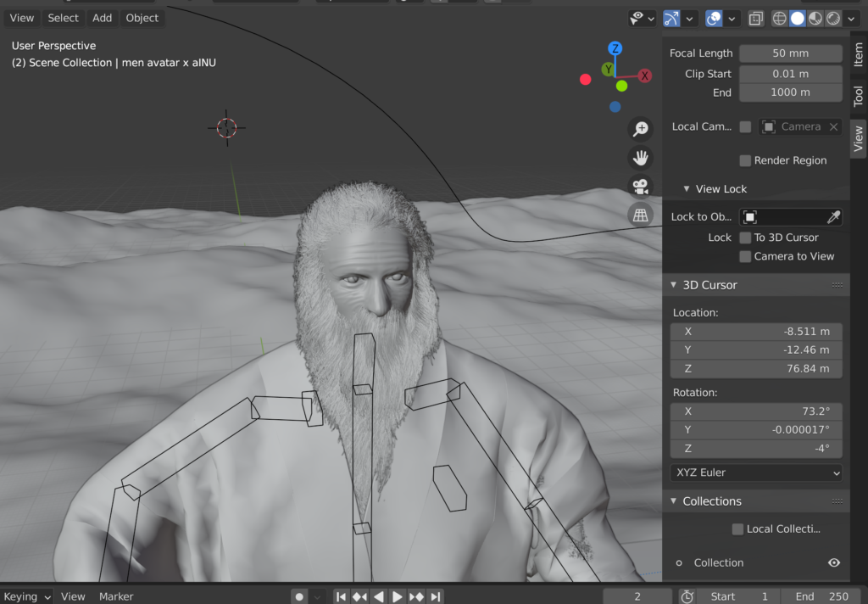Viewport: 868px width, 604px height.
Task: Click the pan view hand icon
Action: coord(641,158)
